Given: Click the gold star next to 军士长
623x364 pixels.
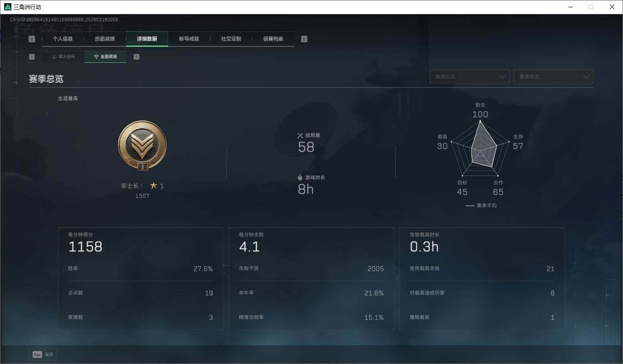Looking at the screenshot, I should coord(153,186).
